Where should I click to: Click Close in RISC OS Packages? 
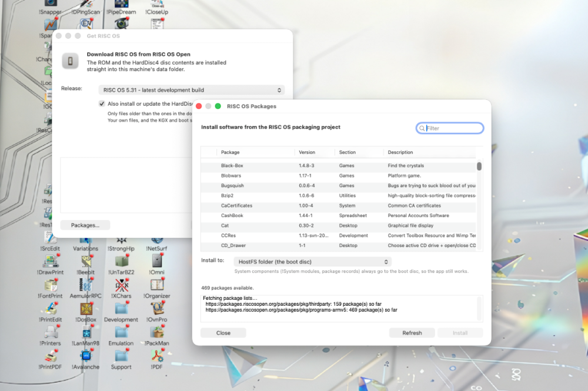pyautogui.click(x=223, y=333)
